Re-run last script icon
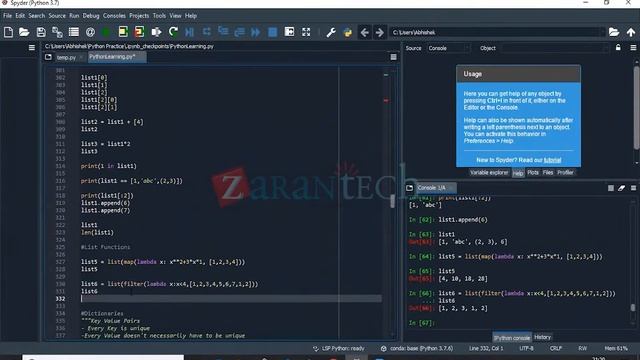This screenshot has width=640, height=360. pyautogui.click(x=173, y=32)
